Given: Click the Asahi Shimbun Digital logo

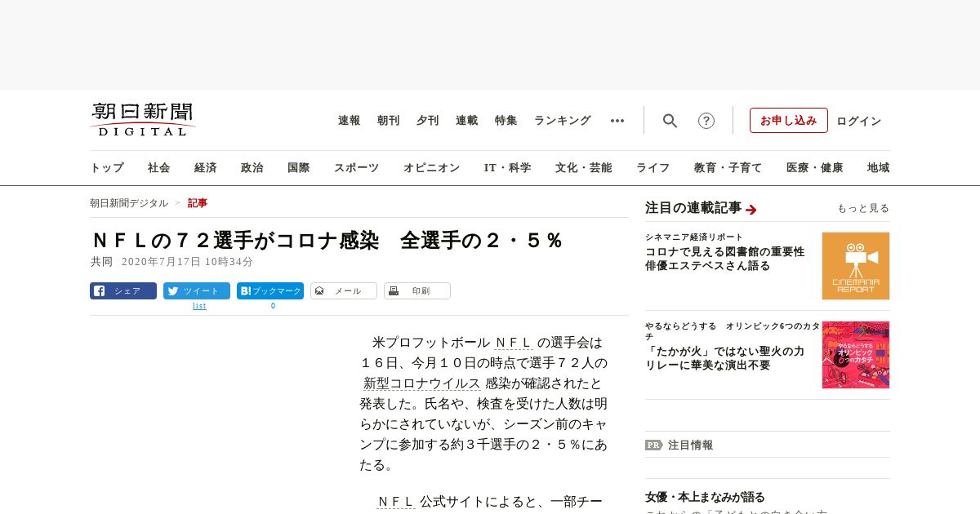Looking at the screenshot, I should click(x=143, y=120).
